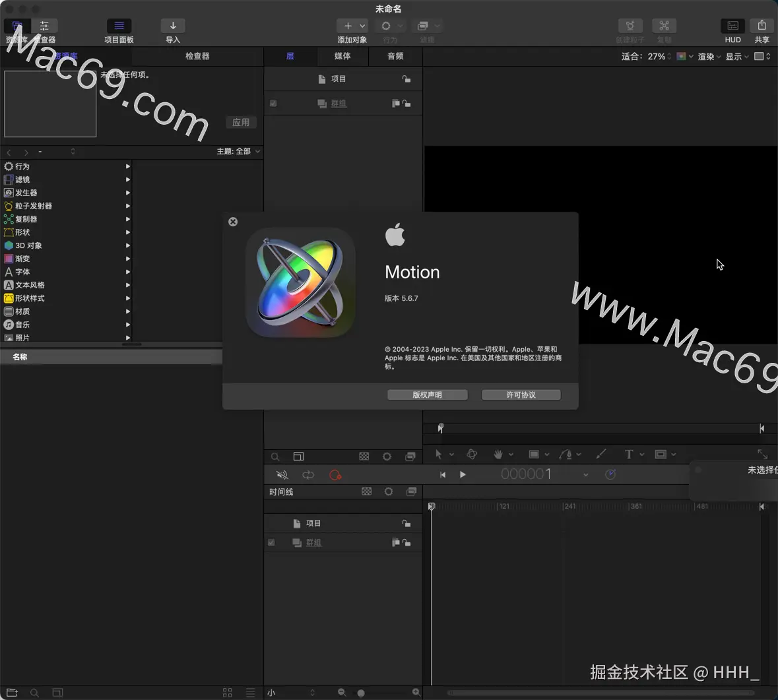This screenshot has height=700, width=778.
Task: Open the HUD window icon
Action: pos(732,26)
